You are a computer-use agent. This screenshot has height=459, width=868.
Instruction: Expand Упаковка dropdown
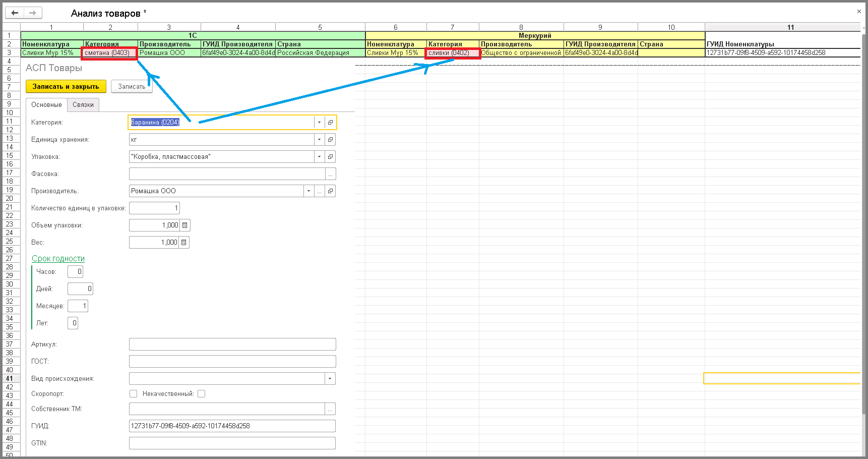click(319, 157)
